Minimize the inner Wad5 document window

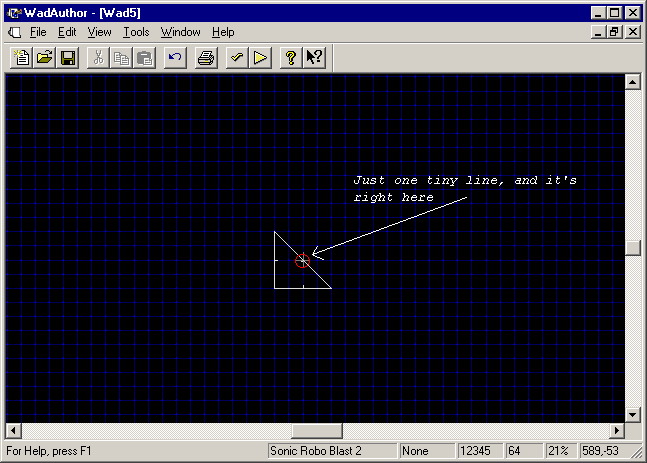[x=598, y=32]
